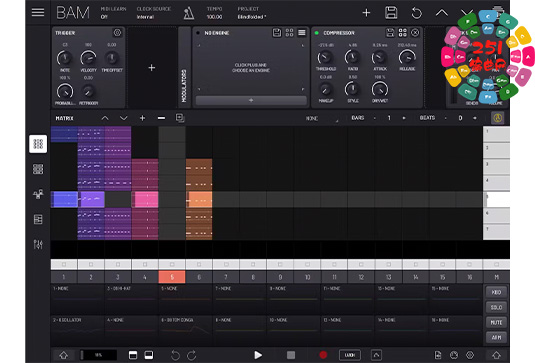
Task: Add an engine with the wide plus bar
Action: 251,100
